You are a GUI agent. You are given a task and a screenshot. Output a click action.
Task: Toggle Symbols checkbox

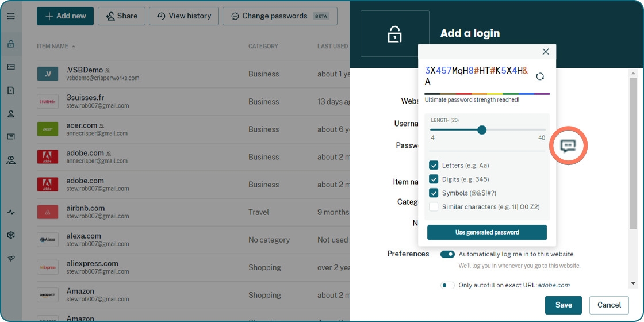click(x=434, y=193)
